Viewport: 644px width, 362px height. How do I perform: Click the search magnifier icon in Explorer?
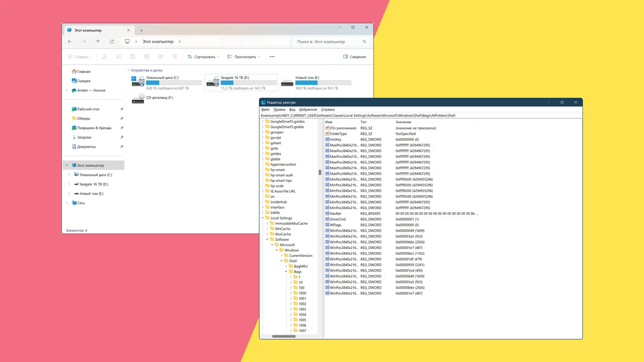point(365,42)
